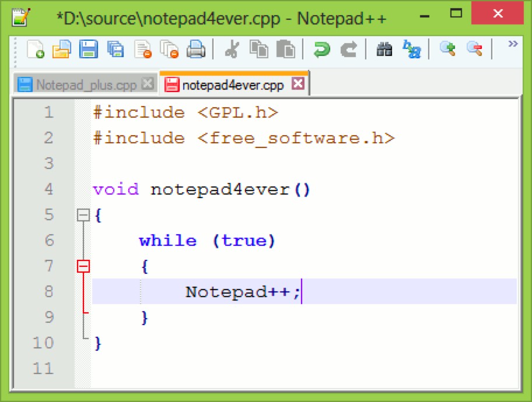Save the current file
This screenshot has height=402, width=532.
tap(88, 50)
